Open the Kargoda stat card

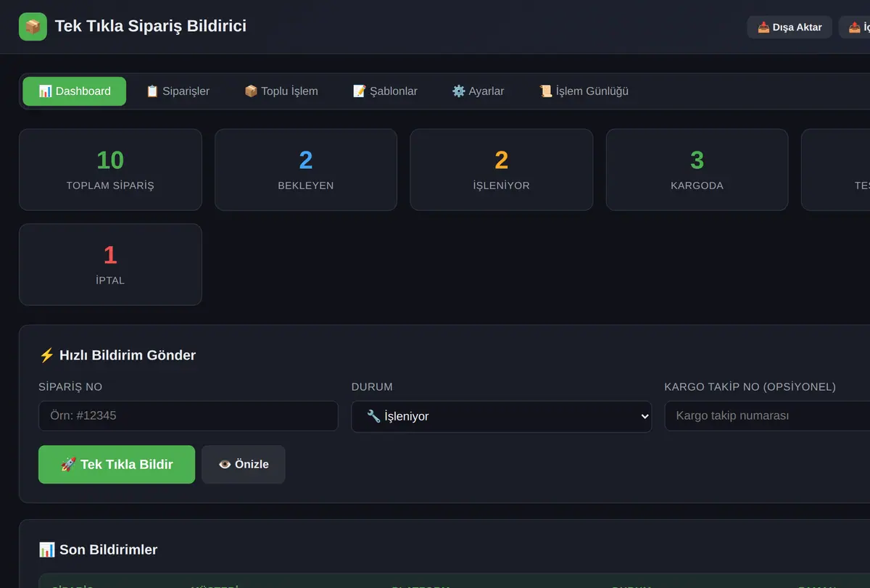pos(697,170)
